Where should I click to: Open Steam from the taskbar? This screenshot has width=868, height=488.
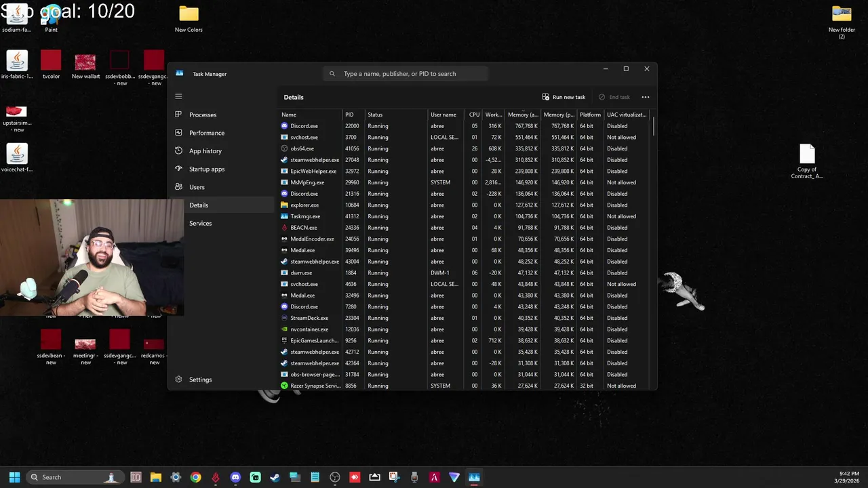(x=275, y=477)
